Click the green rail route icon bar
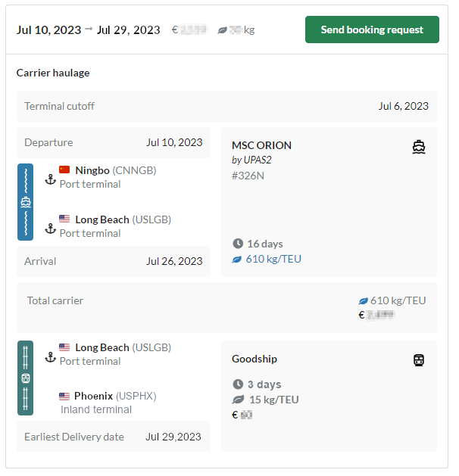This screenshot has width=459, height=476. tap(26, 378)
